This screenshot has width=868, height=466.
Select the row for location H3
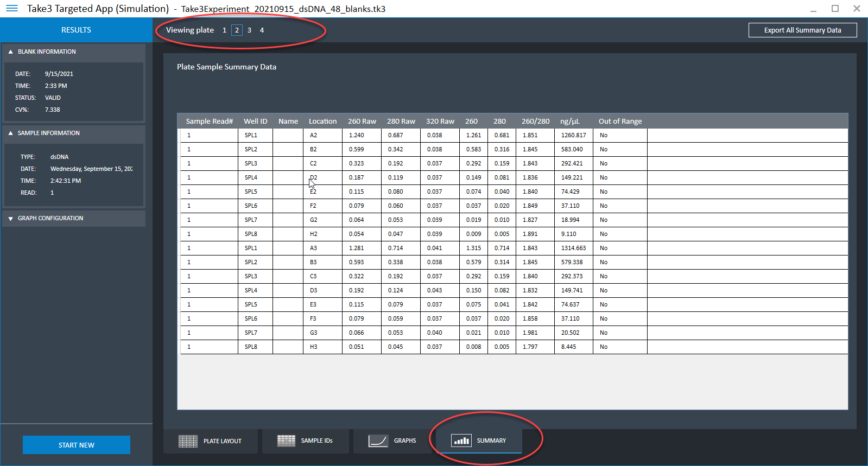[x=313, y=347]
